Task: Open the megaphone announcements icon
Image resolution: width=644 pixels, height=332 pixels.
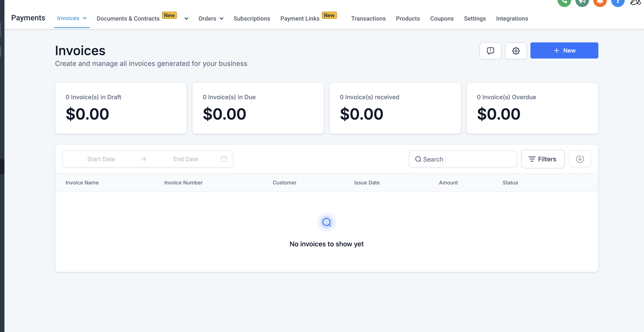Action: point(582,2)
